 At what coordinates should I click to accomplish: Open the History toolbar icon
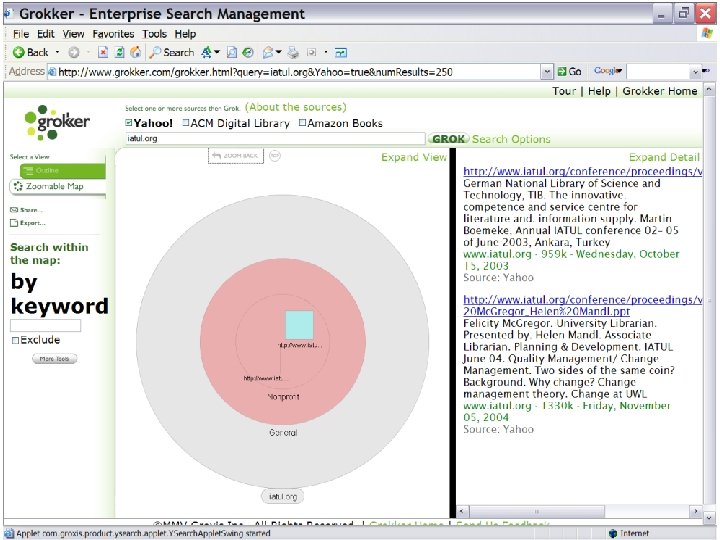pos(248,53)
